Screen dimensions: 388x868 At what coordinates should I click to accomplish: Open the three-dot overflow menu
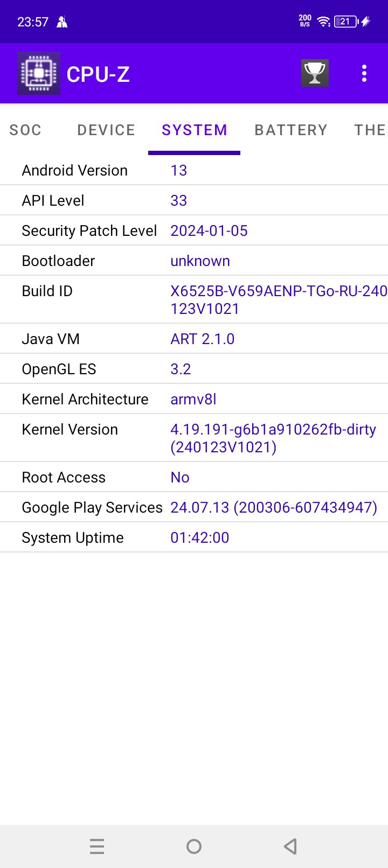click(364, 73)
